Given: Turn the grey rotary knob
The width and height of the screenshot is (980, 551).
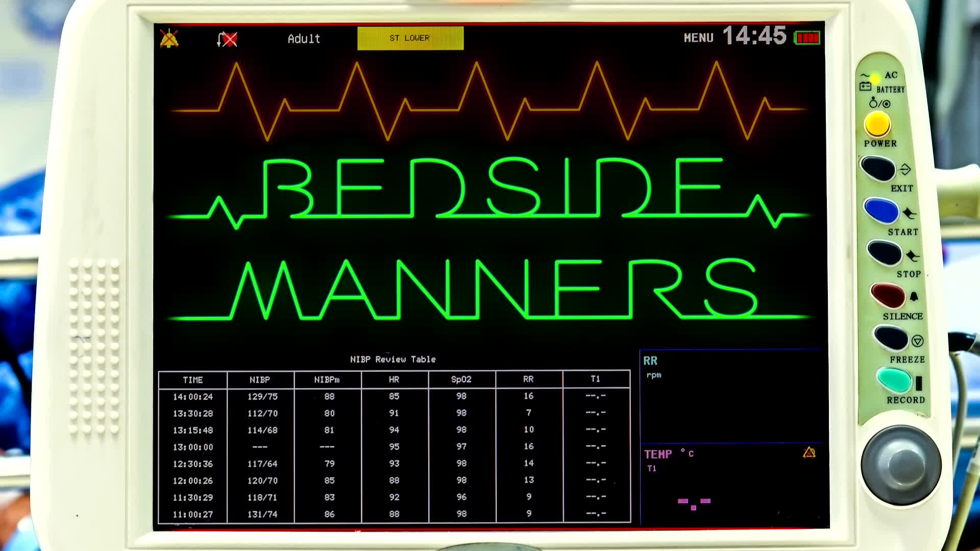Looking at the screenshot, I should pyautogui.click(x=901, y=465).
